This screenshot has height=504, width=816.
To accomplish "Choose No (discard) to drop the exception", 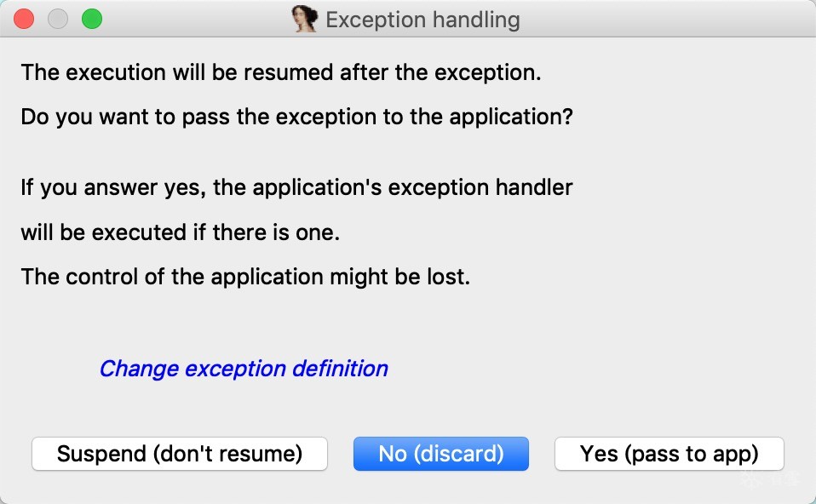I will tap(440, 454).
